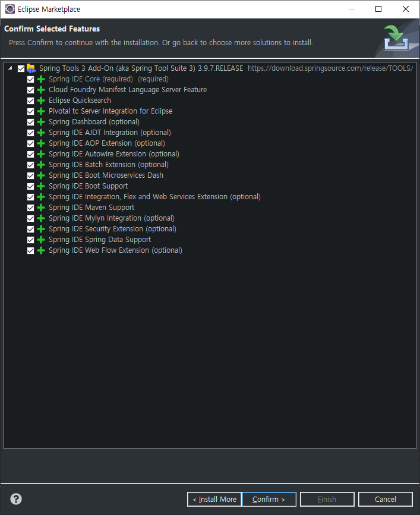Uncheck Spring IDE Mylyn Integration checkbox
Screen dimensions: 420x515
click(x=30, y=218)
